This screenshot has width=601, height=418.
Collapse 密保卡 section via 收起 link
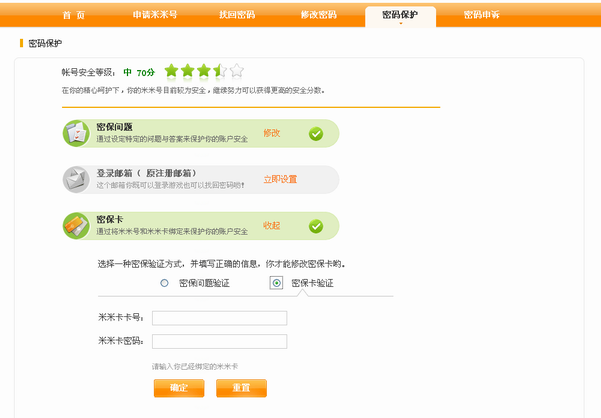point(271,225)
